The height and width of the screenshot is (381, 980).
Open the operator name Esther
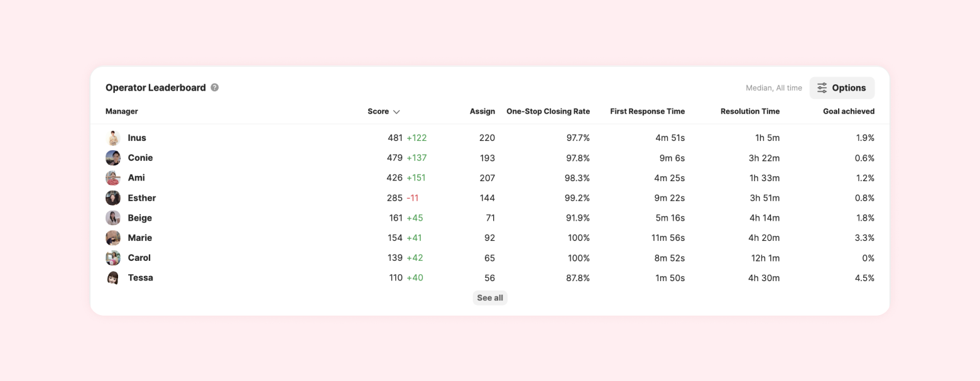click(141, 198)
